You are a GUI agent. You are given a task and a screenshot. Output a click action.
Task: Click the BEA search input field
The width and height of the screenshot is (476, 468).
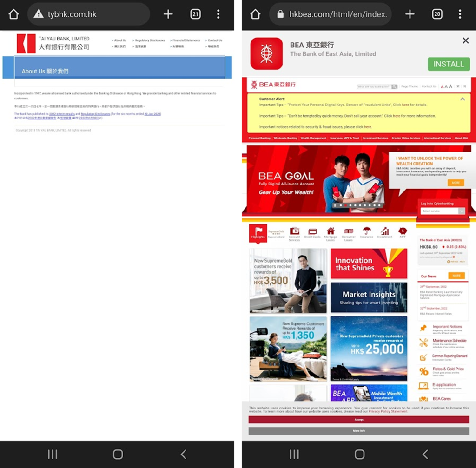pyautogui.click(x=374, y=87)
